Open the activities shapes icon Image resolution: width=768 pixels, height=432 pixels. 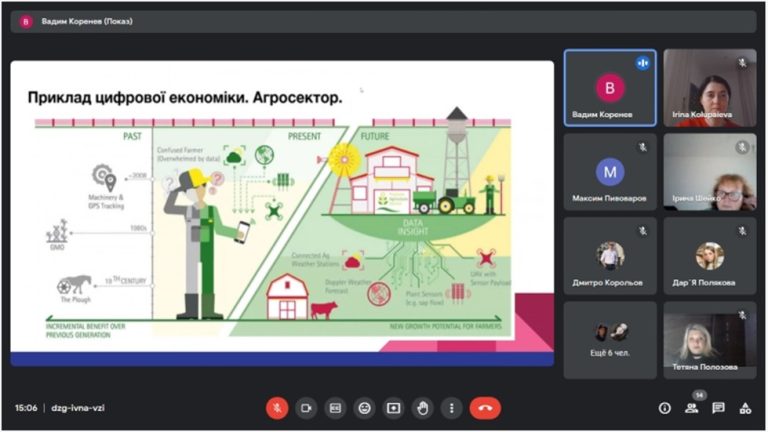click(x=745, y=408)
